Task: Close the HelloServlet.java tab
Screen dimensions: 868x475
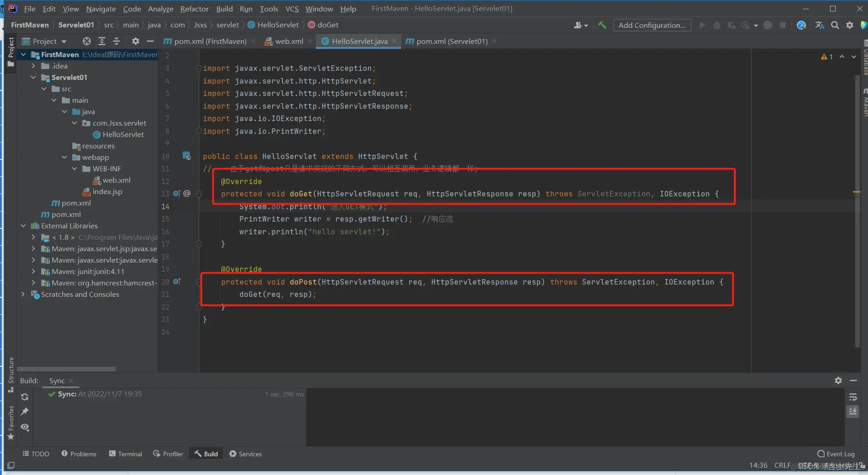Action: tap(394, 41)
